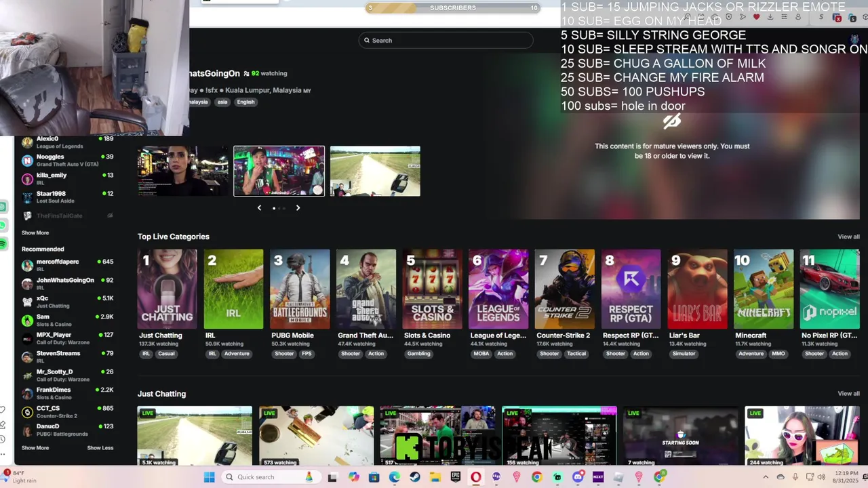Screen dimensions: 868x488
Task: Open mercoffdaperc channel avatar in Recommended
Action: pos(27,265)
